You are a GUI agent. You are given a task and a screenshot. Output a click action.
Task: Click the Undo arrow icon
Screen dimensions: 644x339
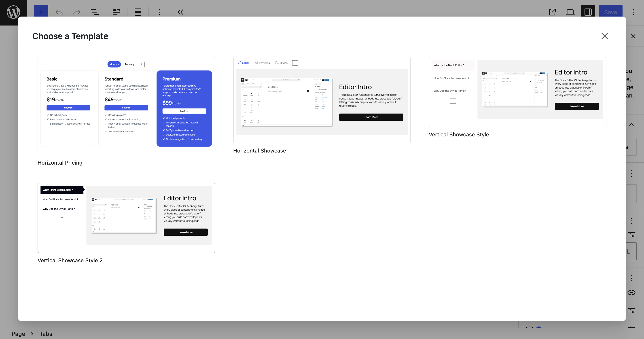(x=59, y=12)
